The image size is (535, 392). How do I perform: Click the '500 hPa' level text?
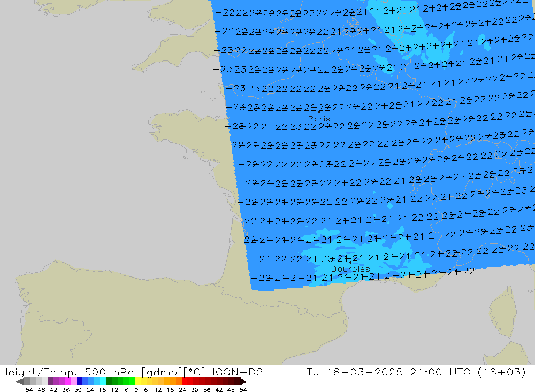(109, 372)
